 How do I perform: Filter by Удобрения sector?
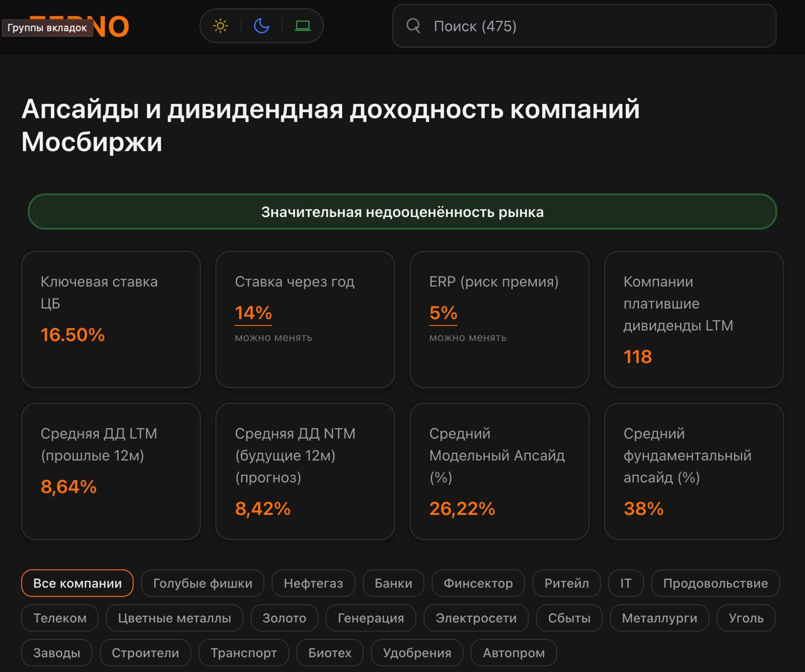click(417, 652)
